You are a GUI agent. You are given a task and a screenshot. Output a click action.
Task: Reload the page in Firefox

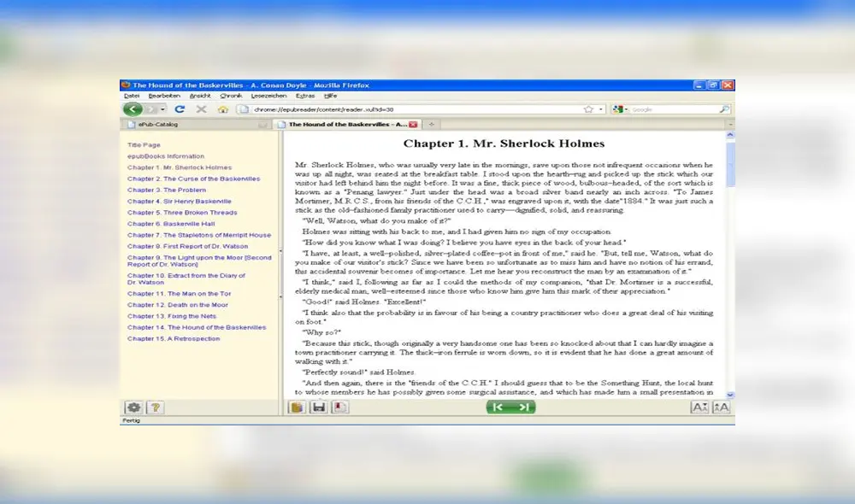coord(180,109)
